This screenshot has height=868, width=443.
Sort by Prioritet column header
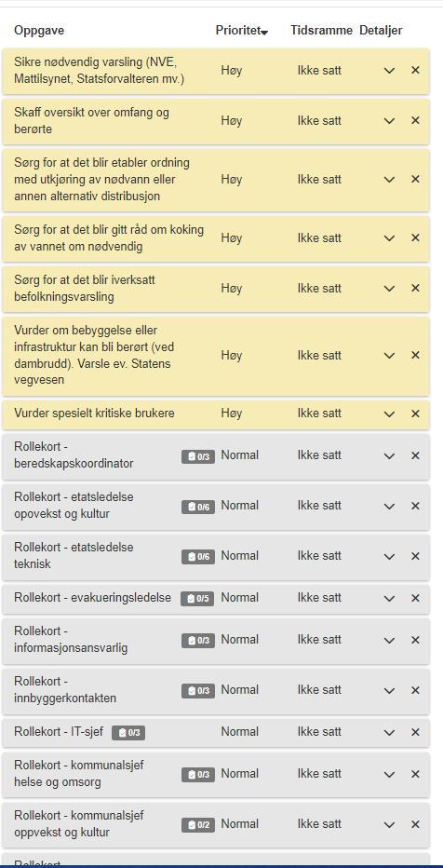click(242, 31)
